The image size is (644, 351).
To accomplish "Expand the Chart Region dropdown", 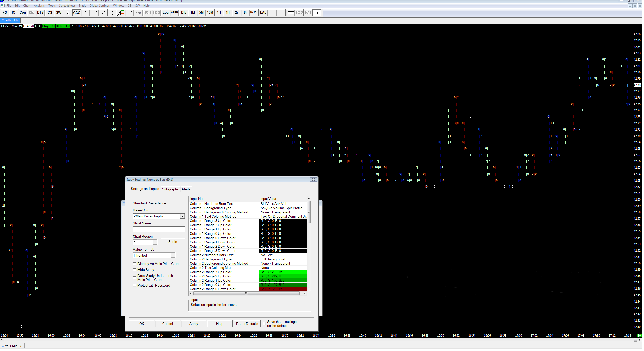I will 155,243.
